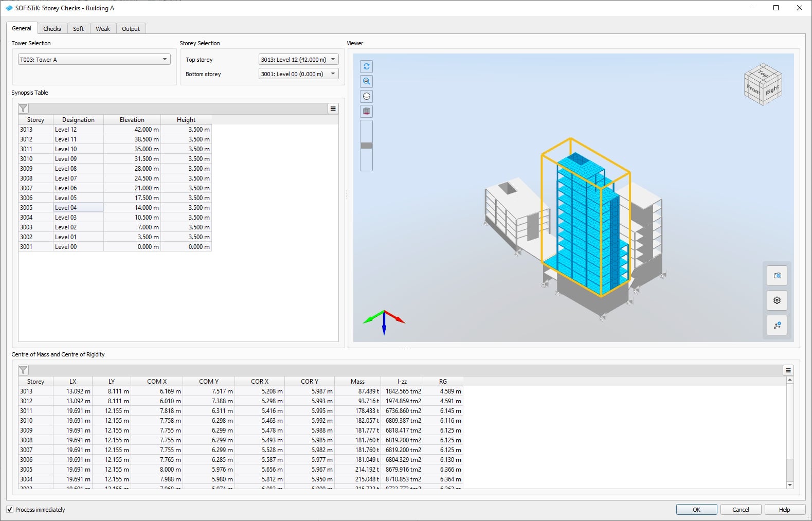Click the Help button
This screenshot has height=521, width=812.
tap(784, 510)
